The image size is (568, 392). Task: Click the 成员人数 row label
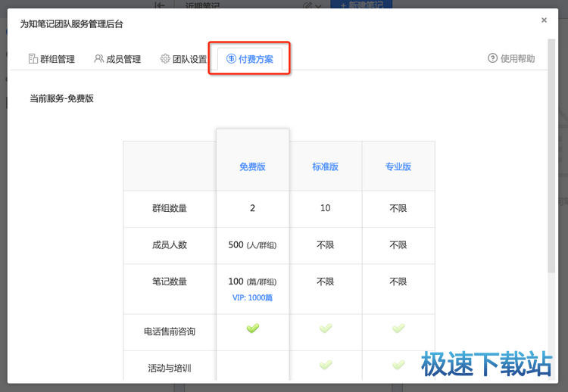(x=170, y=245)
